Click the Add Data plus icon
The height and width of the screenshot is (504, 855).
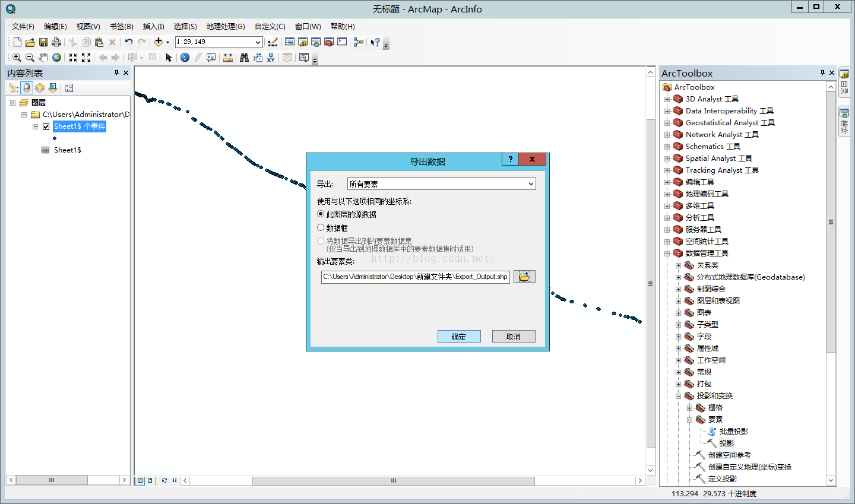(x=159, y=42)
